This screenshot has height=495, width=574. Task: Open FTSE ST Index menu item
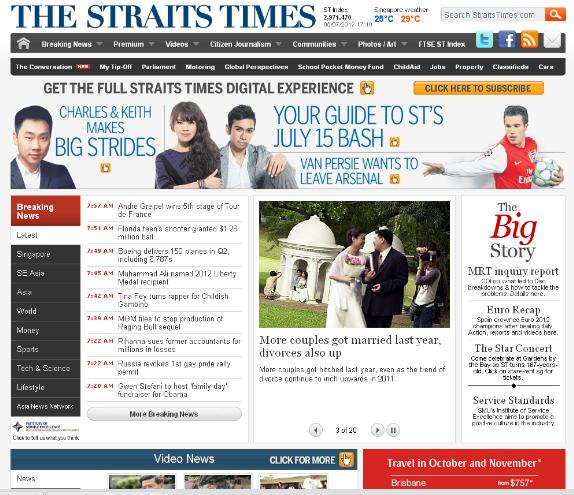click(441, 44)
